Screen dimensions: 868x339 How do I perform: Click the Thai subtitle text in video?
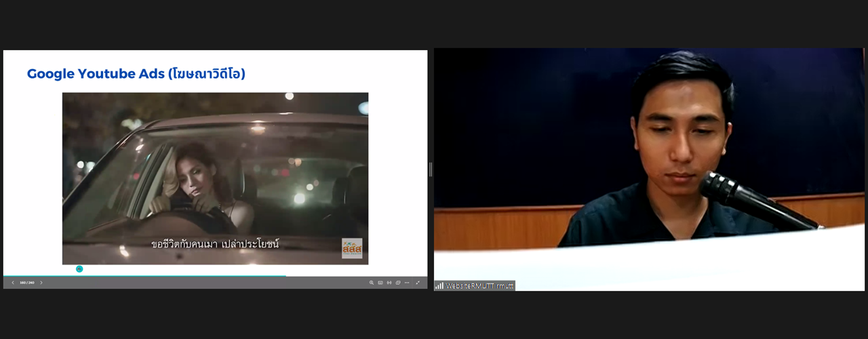pos(215,243)
